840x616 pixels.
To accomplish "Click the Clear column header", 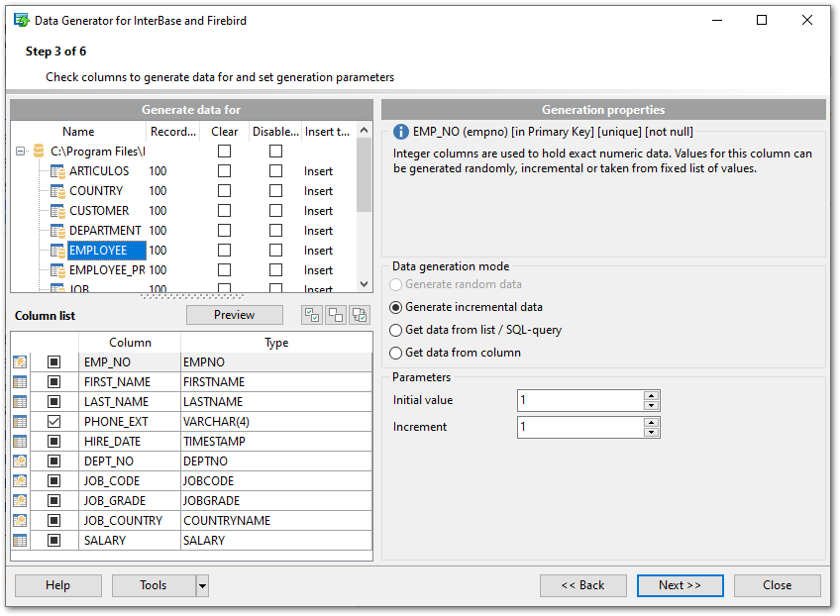I will tap(225, 132).
